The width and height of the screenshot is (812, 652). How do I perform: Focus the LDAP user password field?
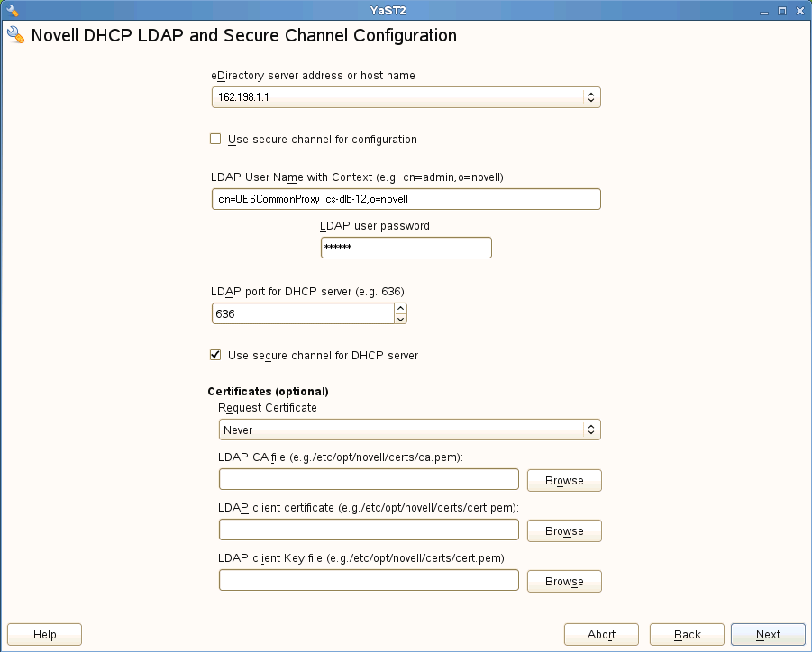pyautogui.click(x=406, y=248)
